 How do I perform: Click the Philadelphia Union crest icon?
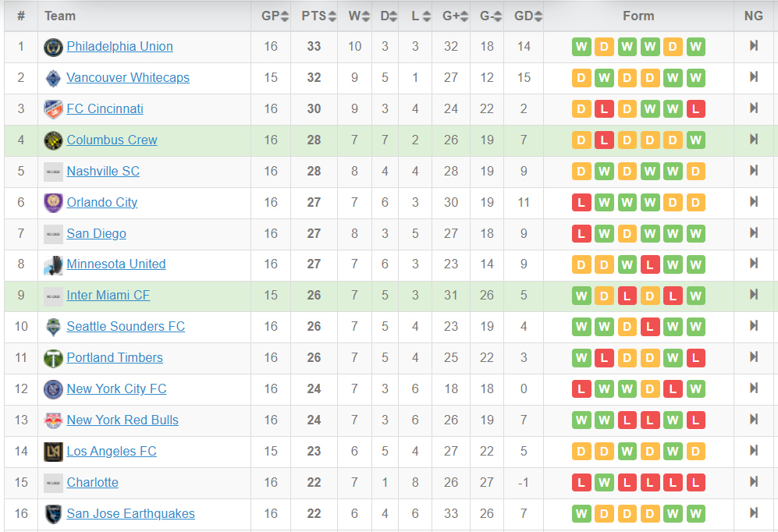[x=53, y=47]
